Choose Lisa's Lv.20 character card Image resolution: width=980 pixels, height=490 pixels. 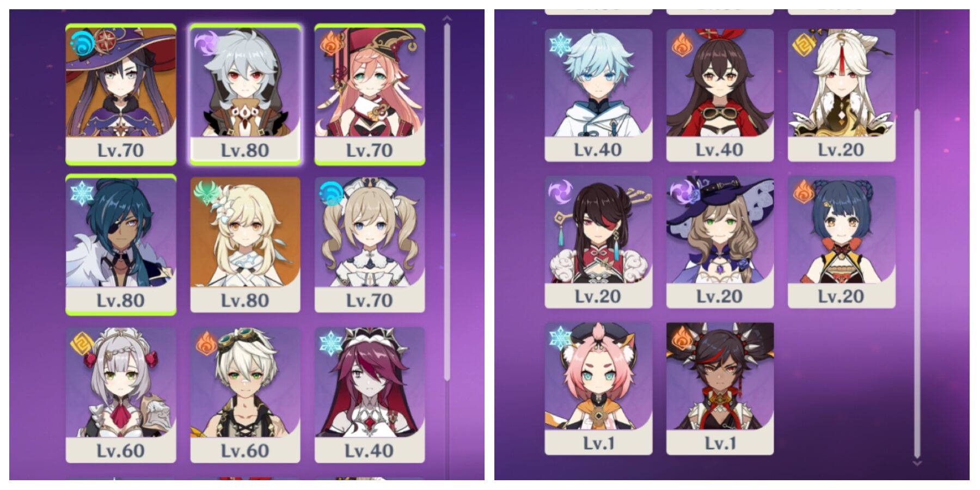[x=720, y=242]
